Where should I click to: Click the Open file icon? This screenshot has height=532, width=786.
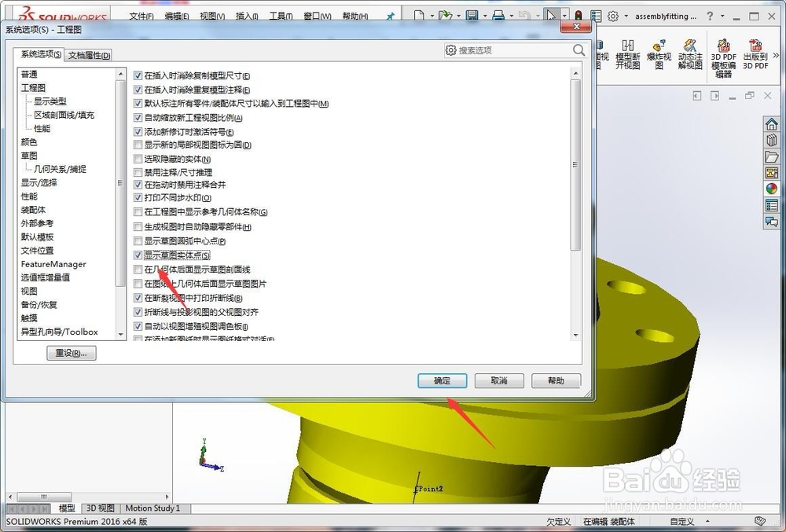pos(445,15)
